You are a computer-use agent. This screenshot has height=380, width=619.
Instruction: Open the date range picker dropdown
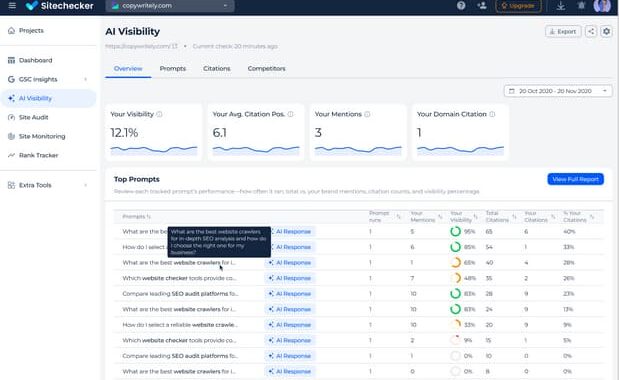point(558,91)
